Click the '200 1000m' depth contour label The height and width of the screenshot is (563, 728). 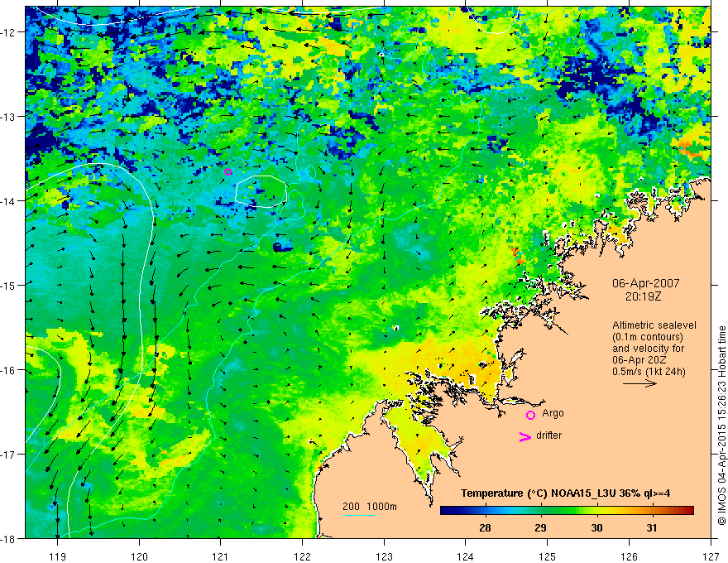[x=370, y=507]
